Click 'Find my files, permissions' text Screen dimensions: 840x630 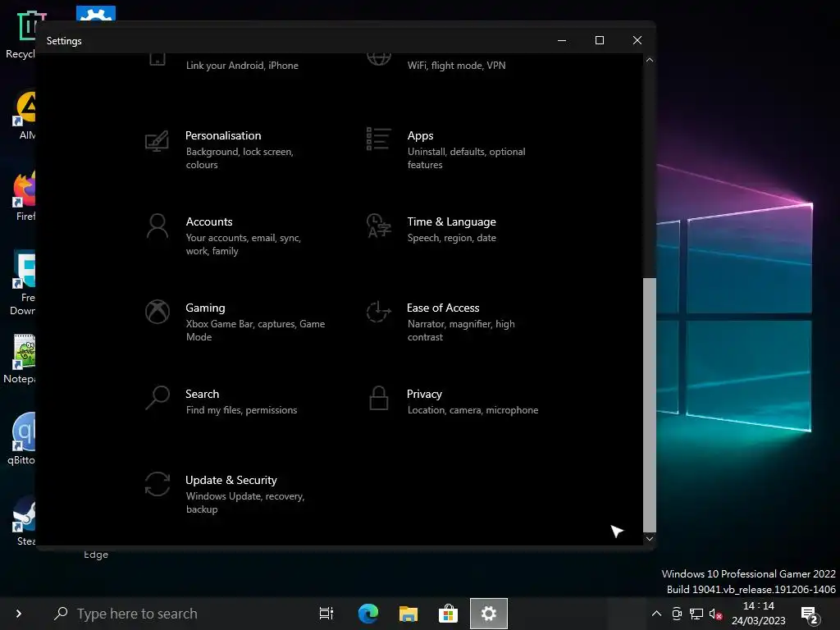pyautogui.click(x=241, y=410)
